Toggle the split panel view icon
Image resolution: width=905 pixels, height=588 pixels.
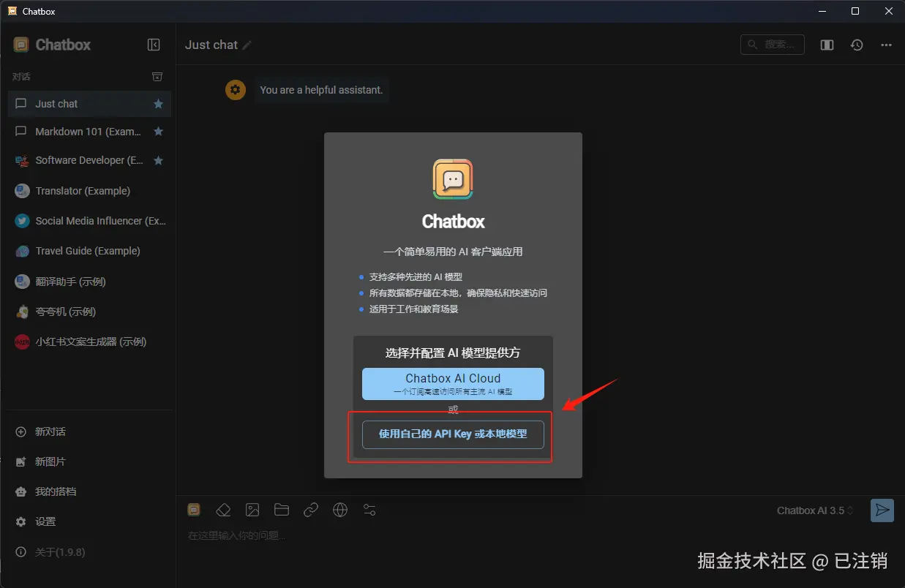[827, 45]
